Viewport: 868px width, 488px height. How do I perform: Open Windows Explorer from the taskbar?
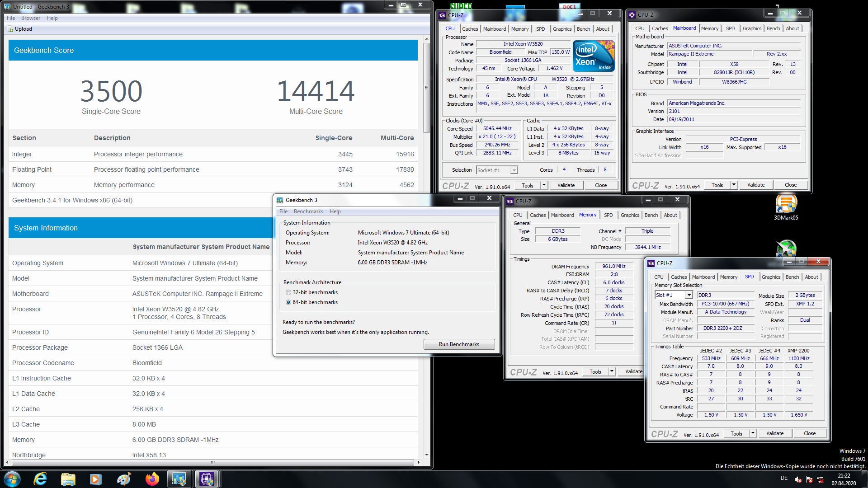point(68,479)
